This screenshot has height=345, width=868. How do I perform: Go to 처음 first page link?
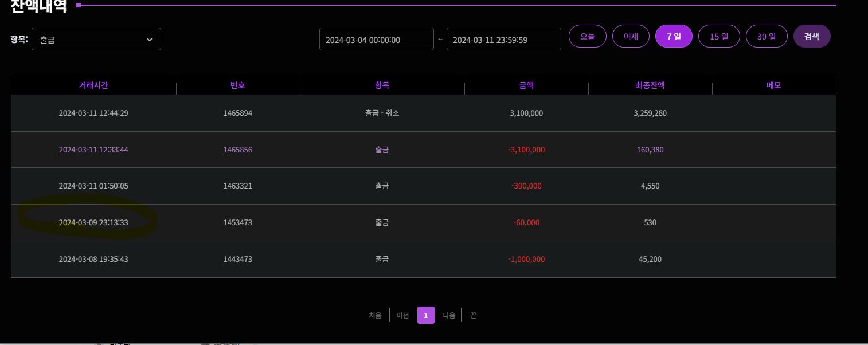point(375,315)
